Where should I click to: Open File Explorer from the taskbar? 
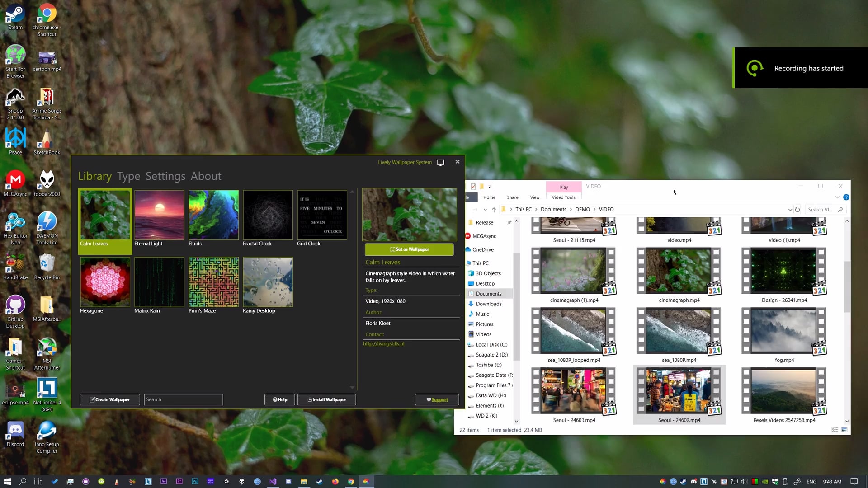304,482
